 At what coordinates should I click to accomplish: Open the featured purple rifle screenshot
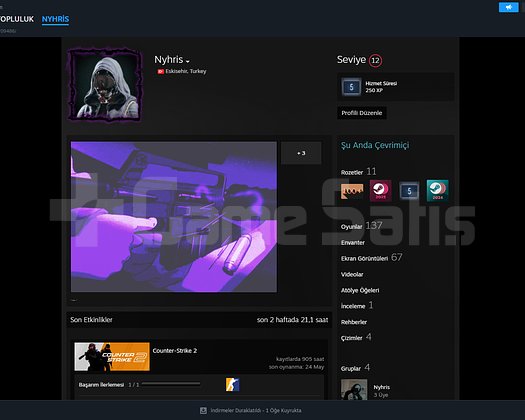click(x=174, y=217)
